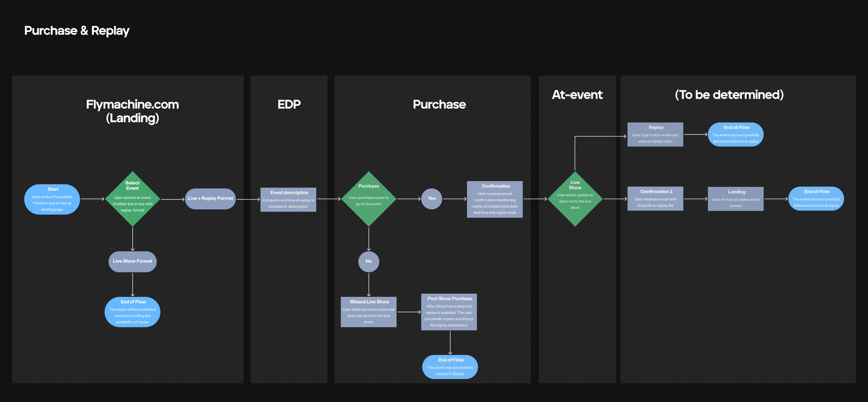This screenshot has height=402, width=868.
Task: Click End of Flow 'viewed in Replay' node
Action: (450, 367)
